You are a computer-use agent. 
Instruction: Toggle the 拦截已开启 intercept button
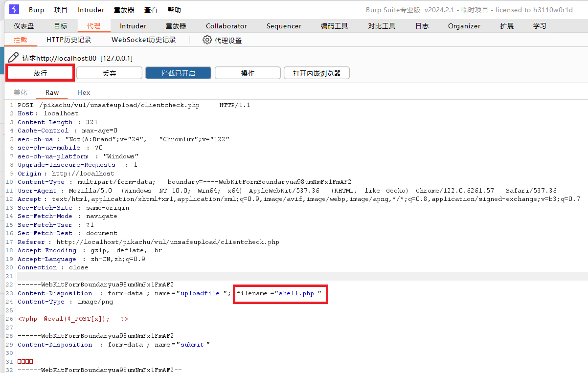[178, 73]
